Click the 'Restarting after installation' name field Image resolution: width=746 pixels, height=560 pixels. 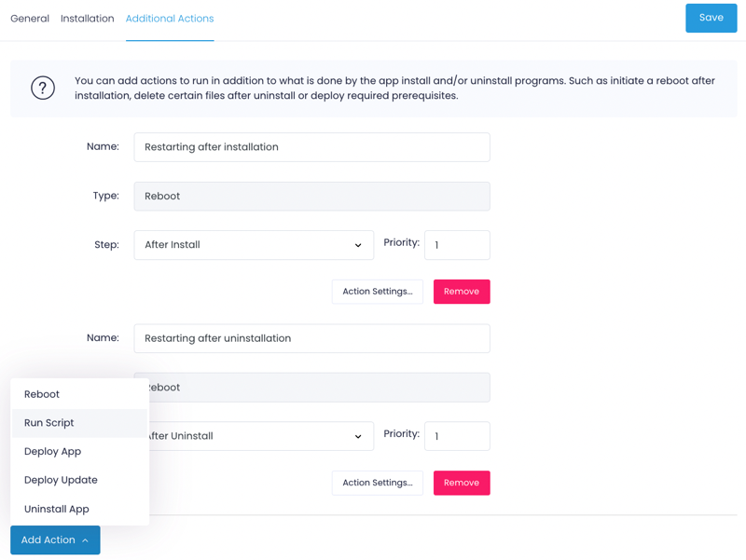click(x=311, y=146)
